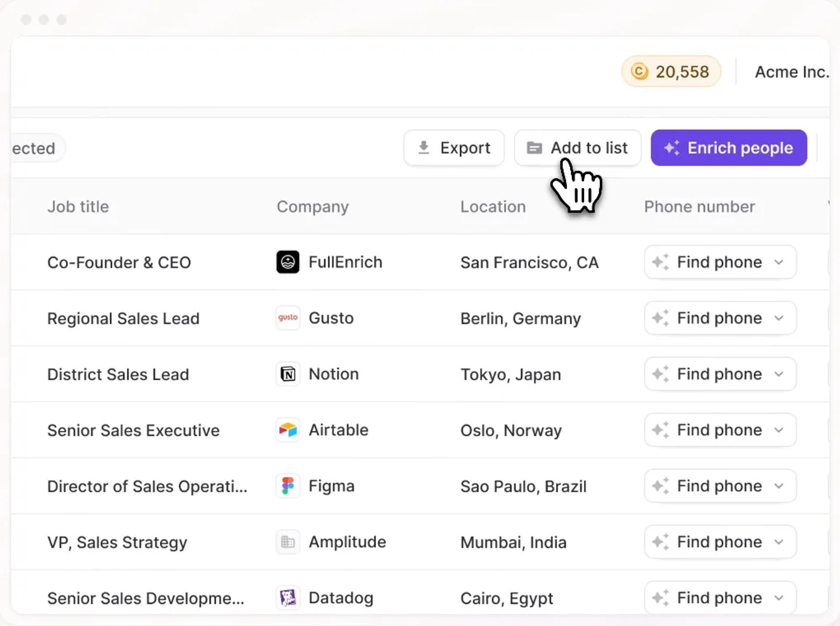This screenshot has width=840, height=626.
Task: Find phone for Berlin, Germany contact
Action: (x=720, y=318)
